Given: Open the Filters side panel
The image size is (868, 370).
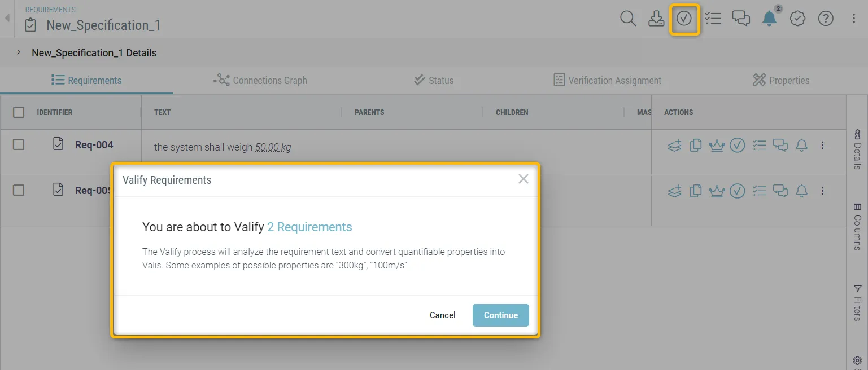Looking at the screenshot, I should click(857, 302).
